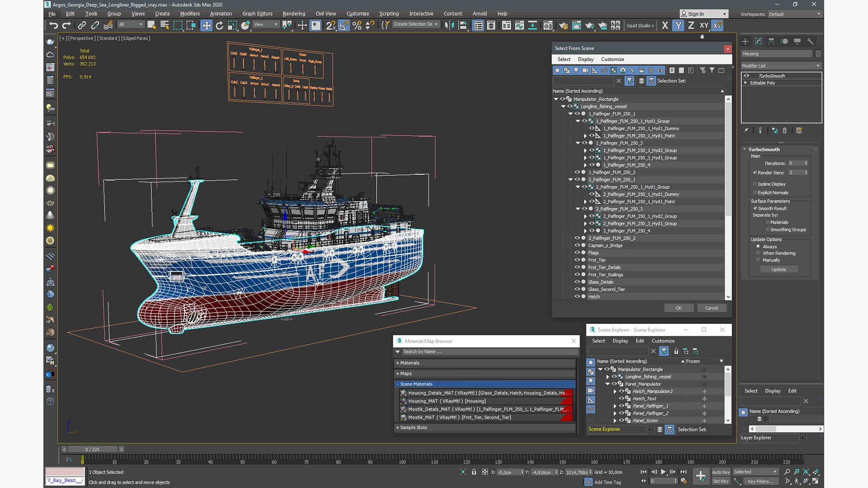The image size is (868, 488).
Task: Select the Manually update radio button
Action: pos(758,260)
